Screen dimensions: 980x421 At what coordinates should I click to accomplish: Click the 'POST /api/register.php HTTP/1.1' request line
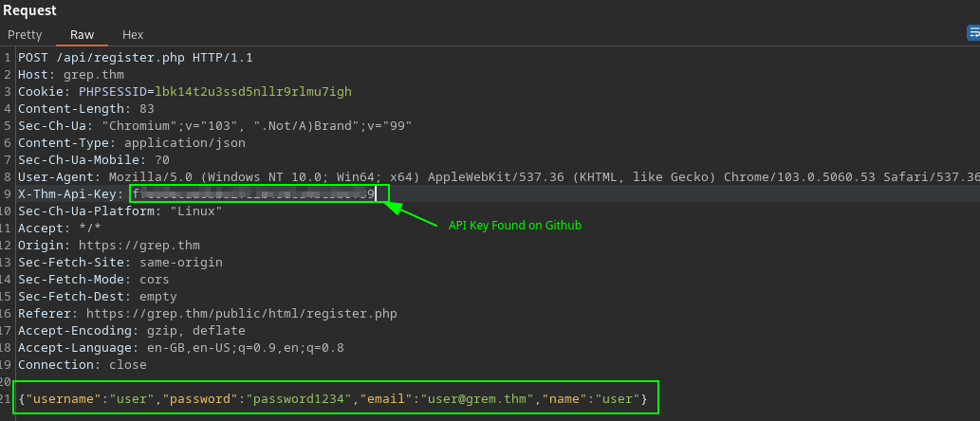tap(135, 58)
